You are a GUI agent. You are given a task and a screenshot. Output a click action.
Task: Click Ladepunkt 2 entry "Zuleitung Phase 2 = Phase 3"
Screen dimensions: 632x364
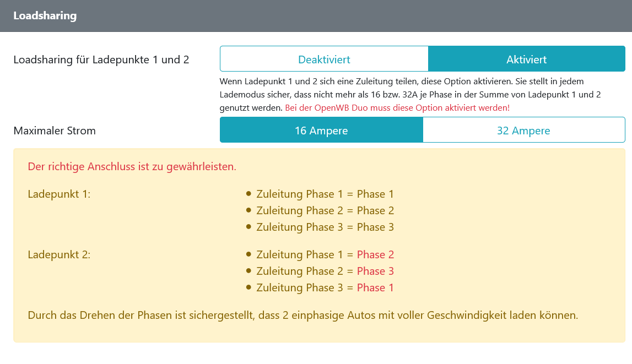click(325, 271)
